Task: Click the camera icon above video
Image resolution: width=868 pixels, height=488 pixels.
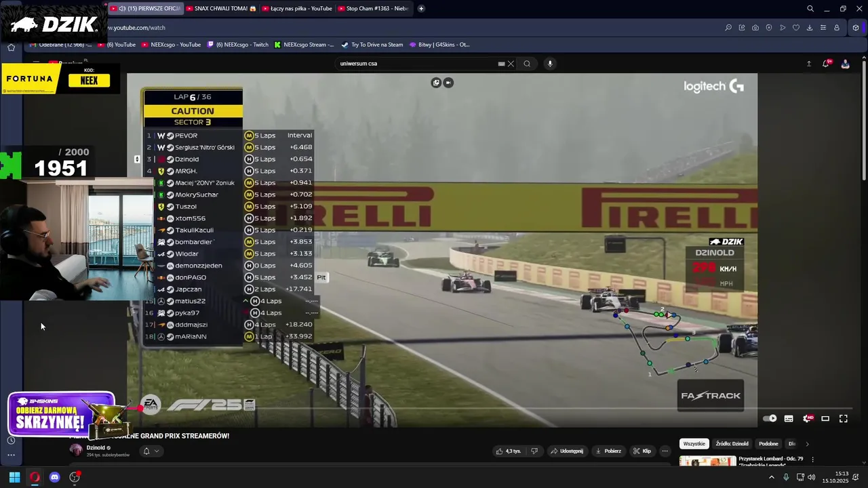Action: pos(448,83)
